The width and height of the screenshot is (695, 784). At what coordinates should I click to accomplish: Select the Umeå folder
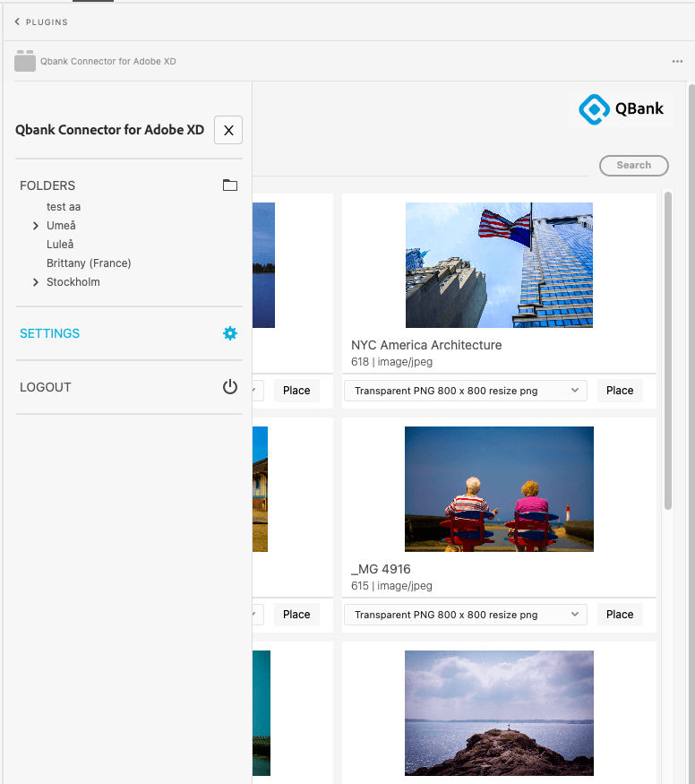coord(61,226)
